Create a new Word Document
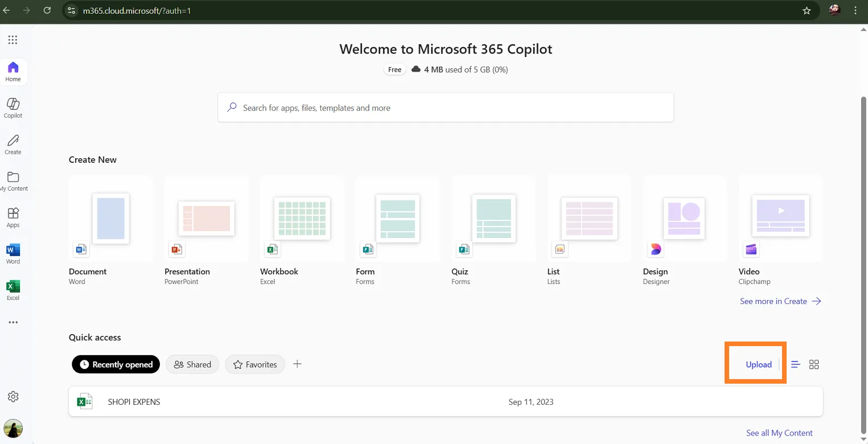This screenshot has width=868, height=444. coord(110,231)
